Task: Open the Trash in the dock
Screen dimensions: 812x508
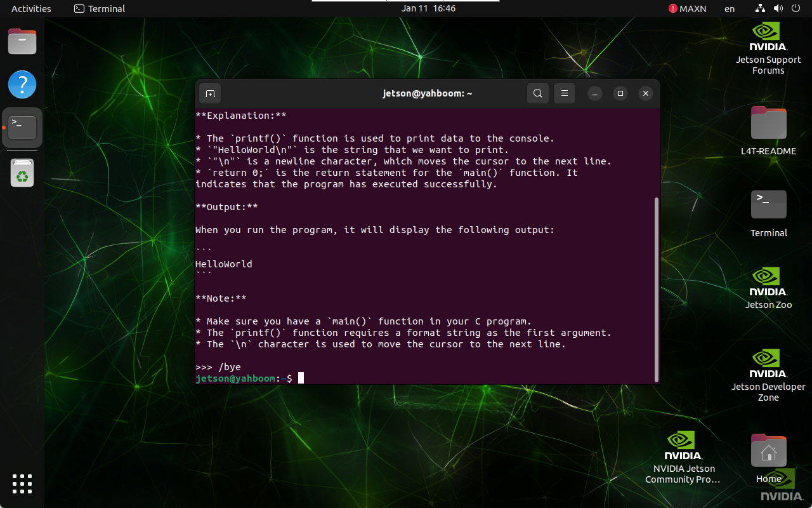Action: [x=22, y=173]
